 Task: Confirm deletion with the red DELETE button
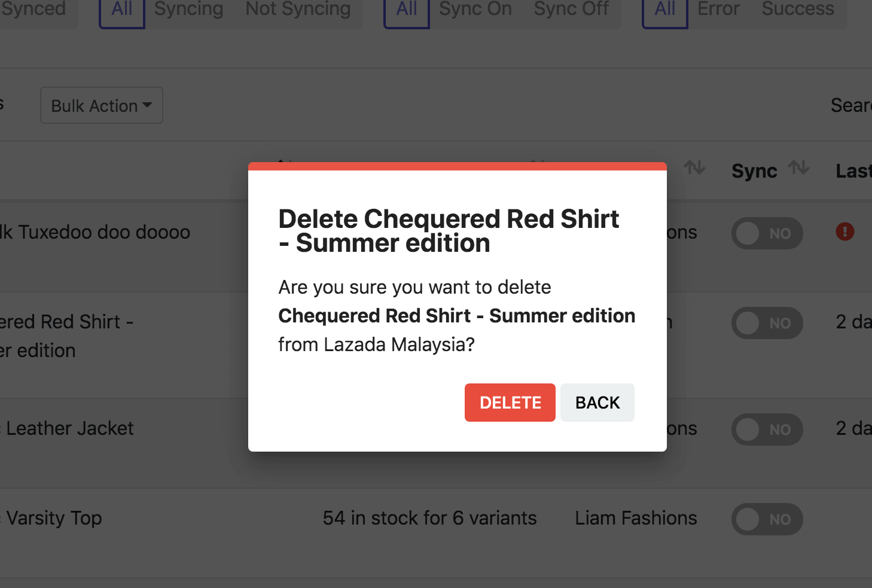click(510, 403)
